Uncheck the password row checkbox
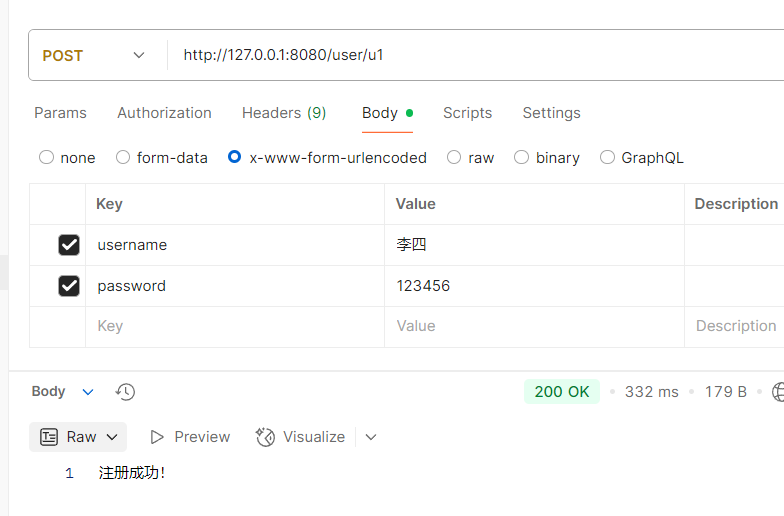 tap(69, 286)
